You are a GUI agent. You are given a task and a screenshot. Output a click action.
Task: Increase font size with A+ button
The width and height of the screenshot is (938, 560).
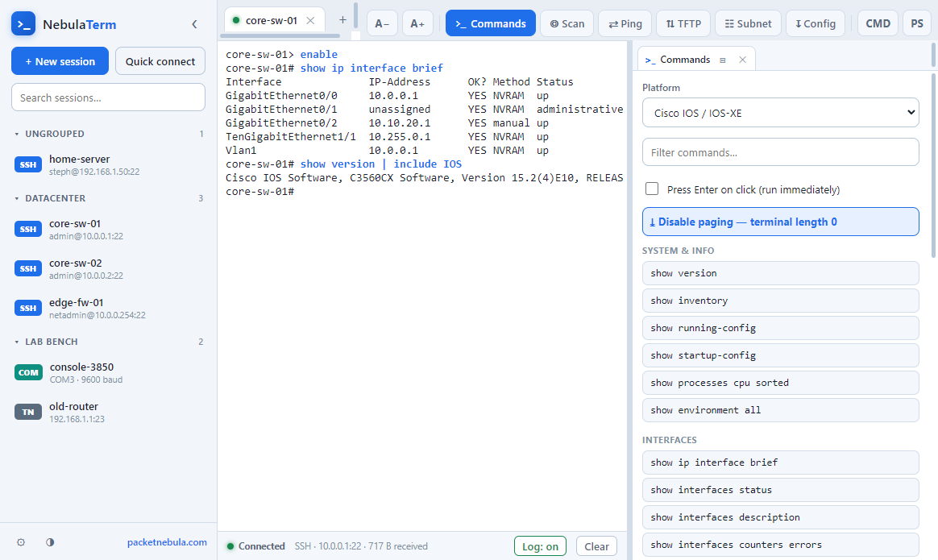tap(417, 23)
